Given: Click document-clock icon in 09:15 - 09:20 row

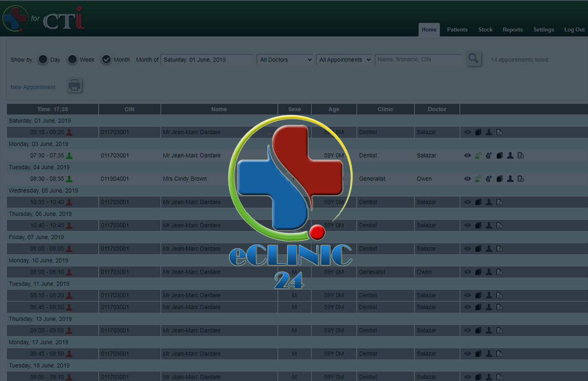Looking at the screenshot, I should (x=499, y=132).
